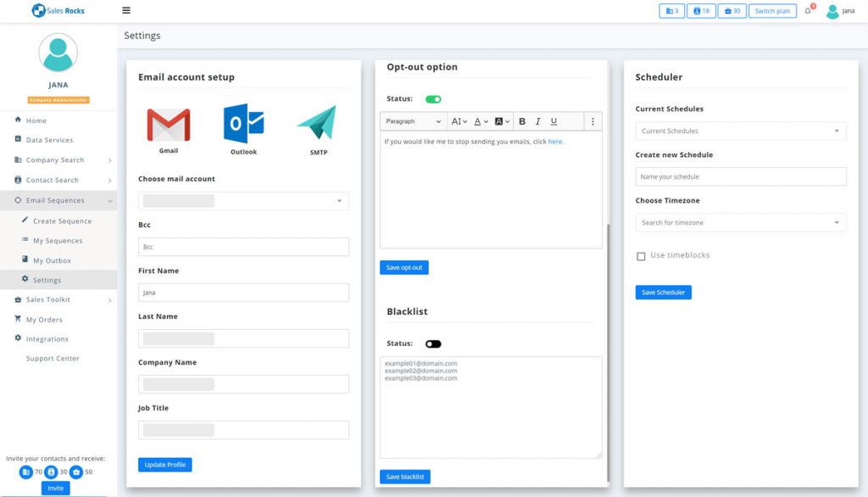The height and width of the screenshot is (497, 868).
Task: Open the editor's more options menu
Action: [593, 121]
